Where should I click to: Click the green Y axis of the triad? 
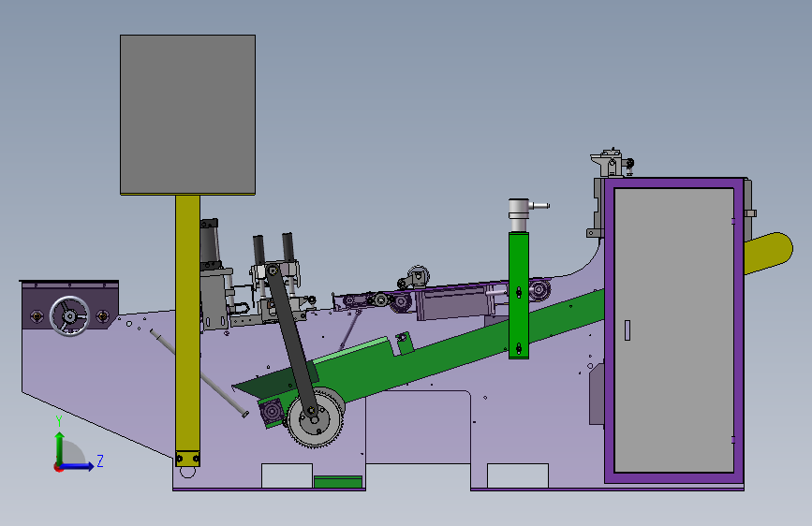(x=60, y=449)
